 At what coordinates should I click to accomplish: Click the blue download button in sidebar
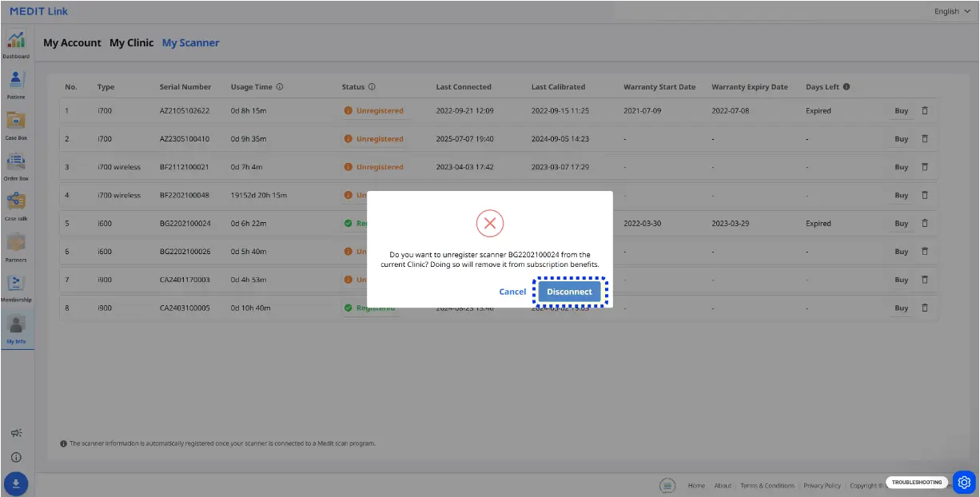pyautogui.click(x=16, y=483)
